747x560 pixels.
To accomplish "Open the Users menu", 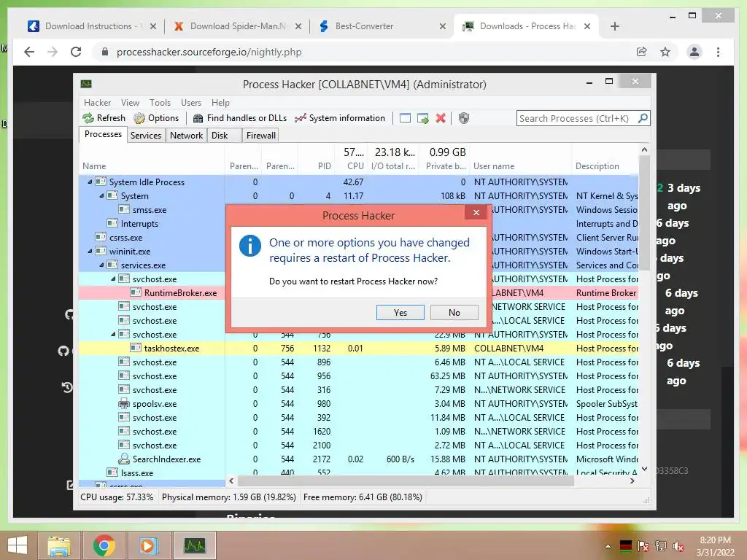I will coord(191,102).
